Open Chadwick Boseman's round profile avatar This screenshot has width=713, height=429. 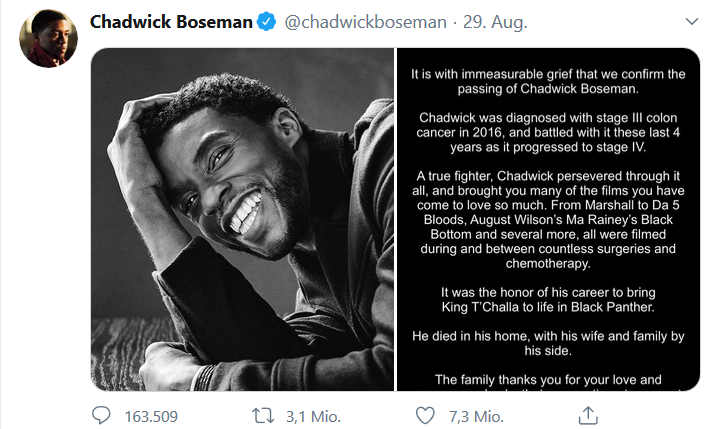click(x=48, y=40)
